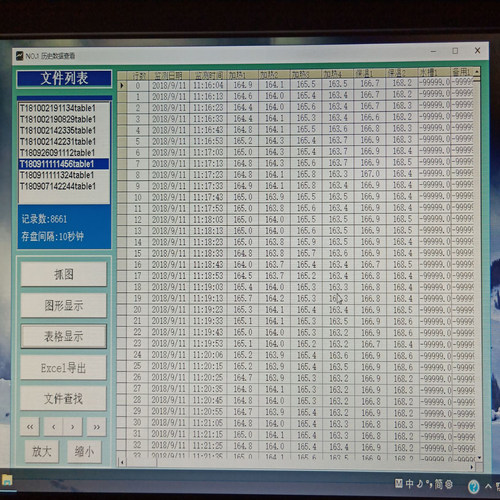Viewport: 500px width, 500px height.
Task: Click time cell 11:17:03 in row 6
Action: click(x=208, y=152)
